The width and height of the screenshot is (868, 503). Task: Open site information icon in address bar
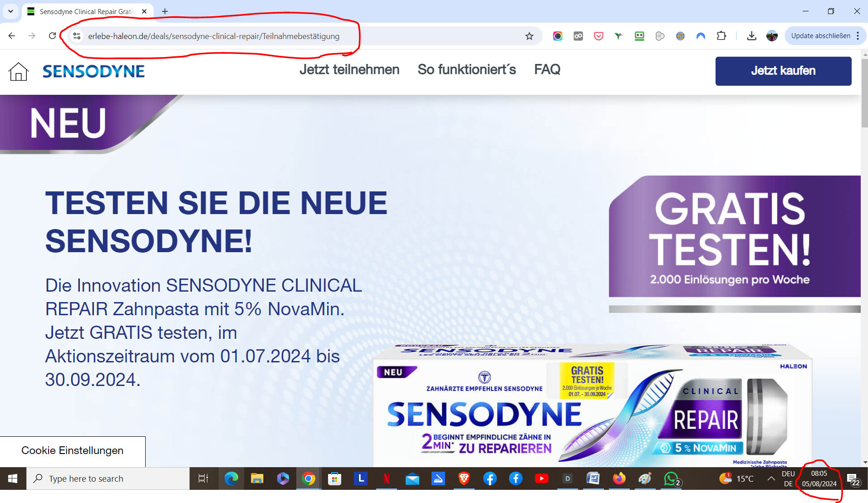(x=77, y=36)
